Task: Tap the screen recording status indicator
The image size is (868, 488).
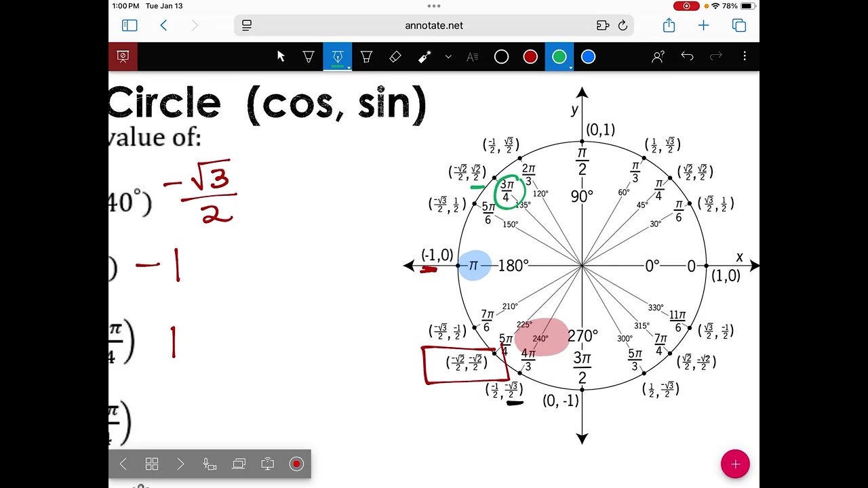Action: (686, 6)
